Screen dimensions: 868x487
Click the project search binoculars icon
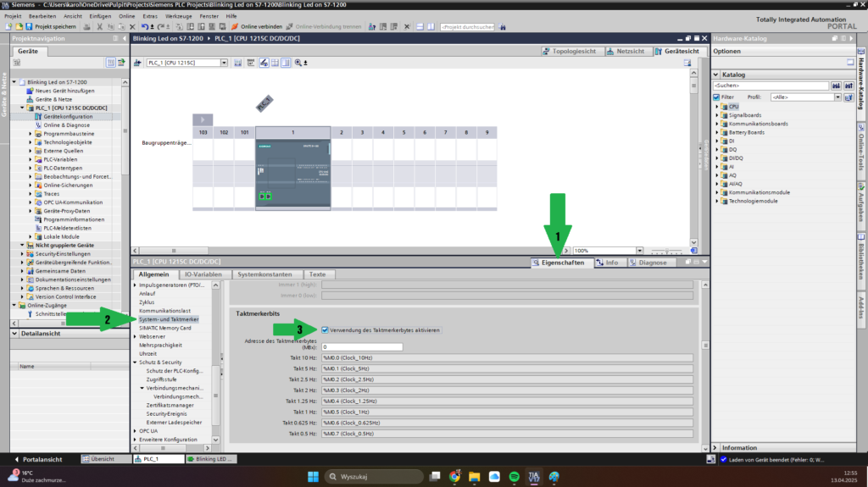[x=503, y=26]
